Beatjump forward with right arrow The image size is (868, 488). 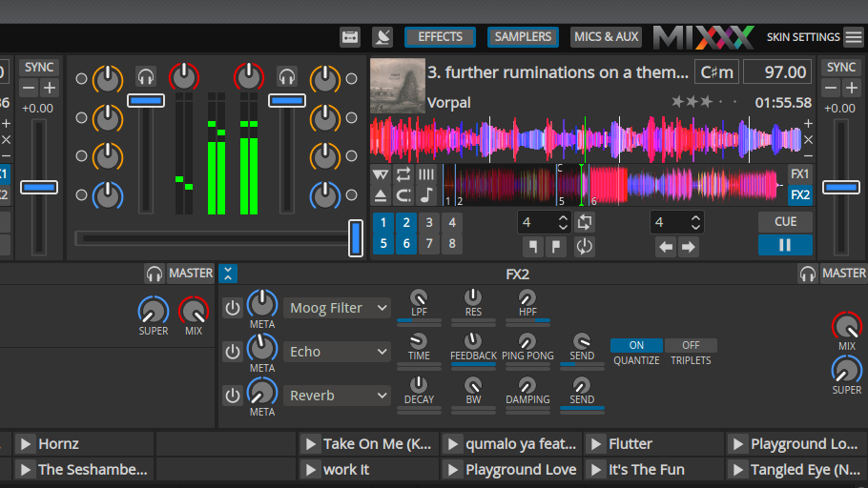(688, 247)
